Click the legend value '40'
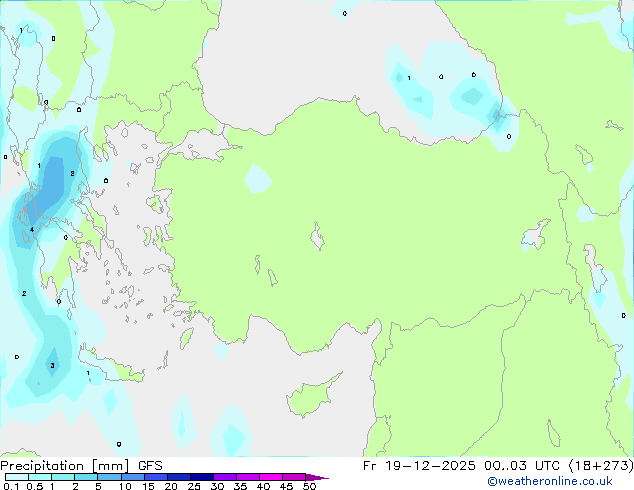 coord(263,486)
